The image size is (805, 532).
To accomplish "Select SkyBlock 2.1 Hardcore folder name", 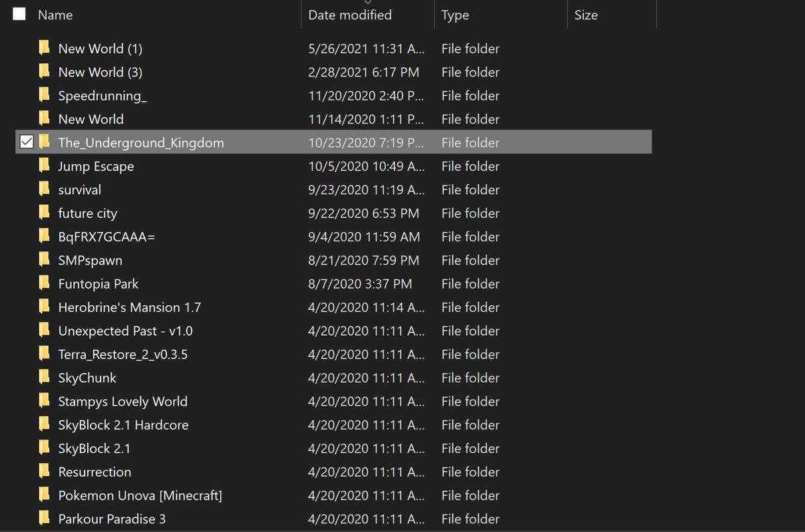I will [123, 425].
